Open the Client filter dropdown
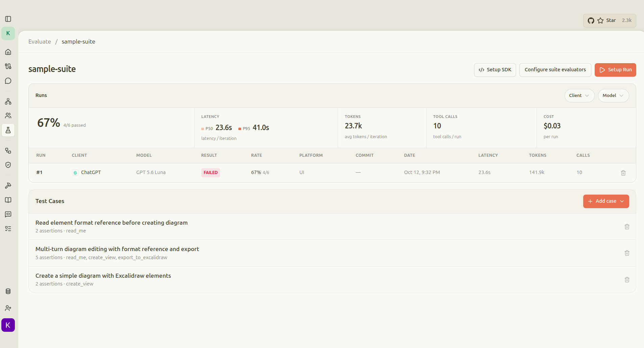The height and width of the screenshot is (348, 644). (579, 96)
